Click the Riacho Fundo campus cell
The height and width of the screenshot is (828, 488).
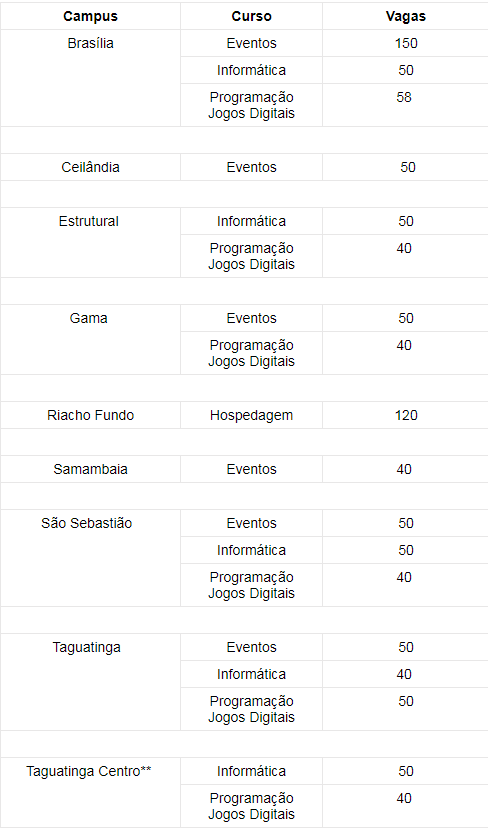tap(90, 416)
